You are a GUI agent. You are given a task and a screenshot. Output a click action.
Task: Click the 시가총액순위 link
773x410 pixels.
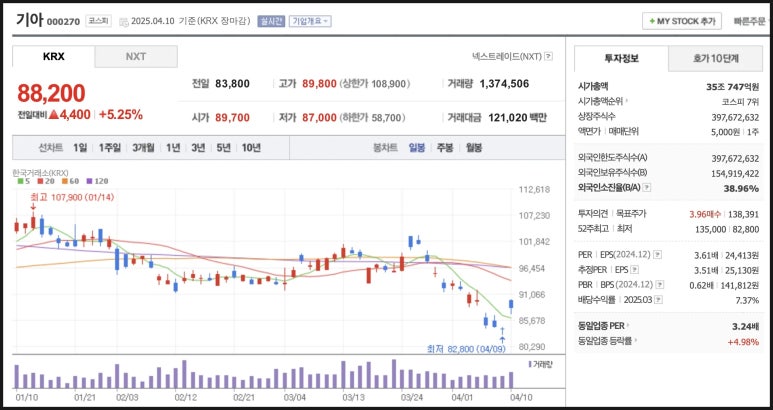[x=600, y=101]
